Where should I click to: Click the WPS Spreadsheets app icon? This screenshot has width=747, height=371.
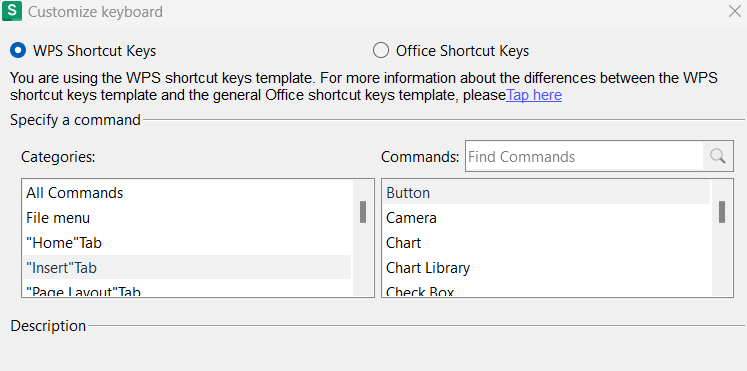tap(12, 11)
